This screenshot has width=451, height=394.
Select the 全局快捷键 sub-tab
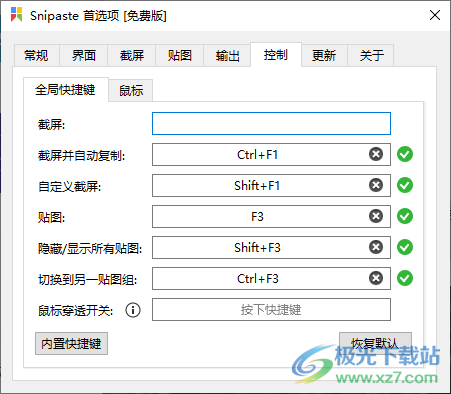tap(66, 90)
